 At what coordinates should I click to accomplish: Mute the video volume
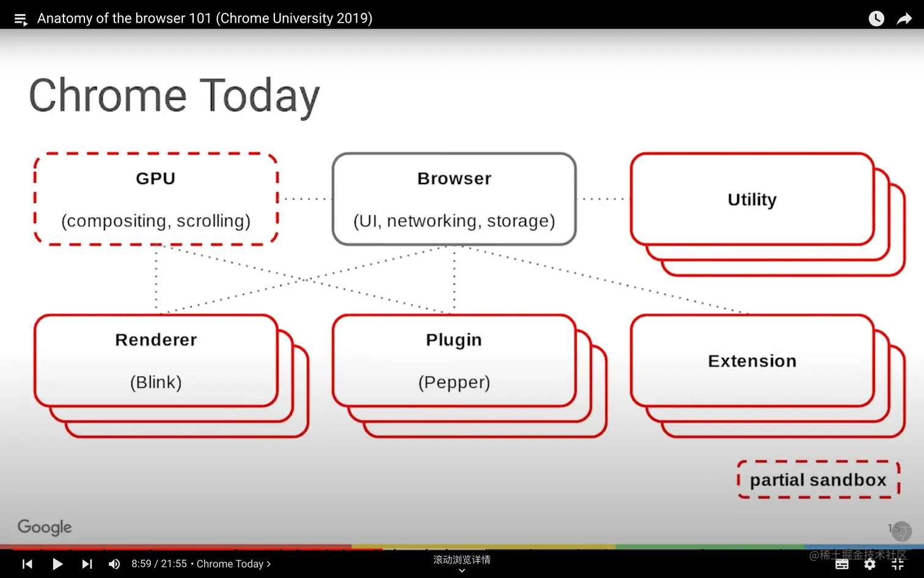point(114,564)
